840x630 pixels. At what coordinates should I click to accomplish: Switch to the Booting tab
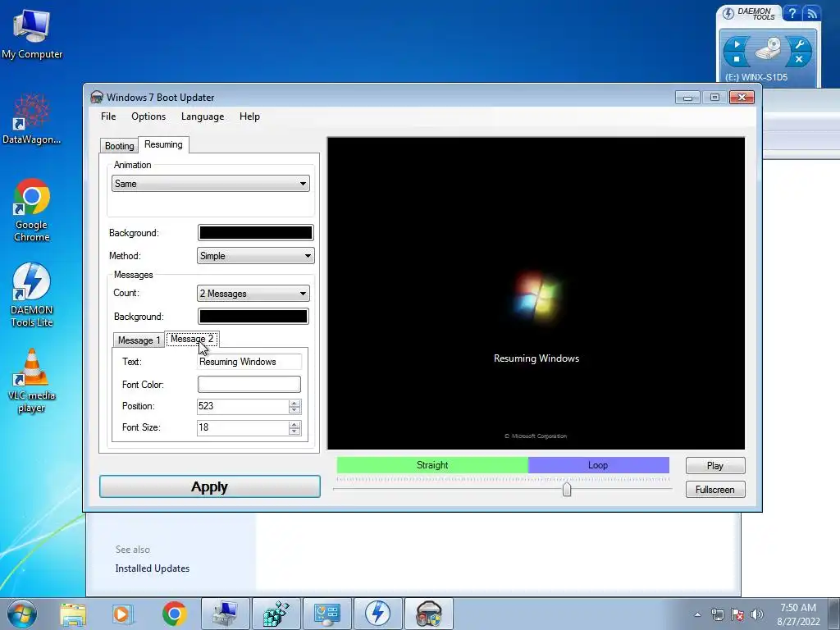120,146
